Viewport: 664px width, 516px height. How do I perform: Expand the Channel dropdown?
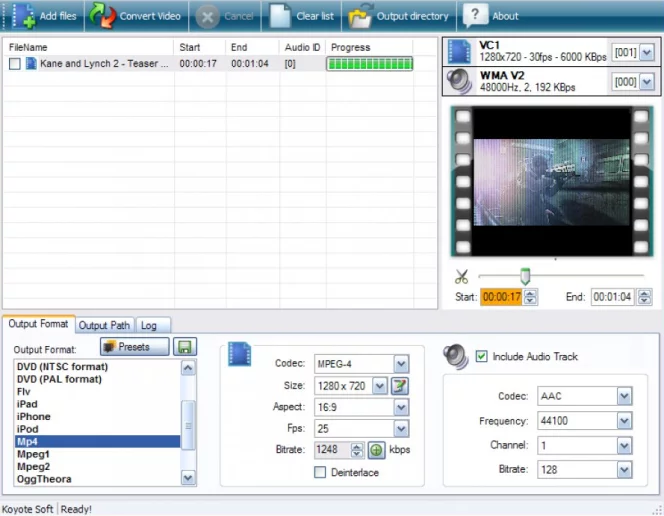pyautogui.click(x=624, y=445)
